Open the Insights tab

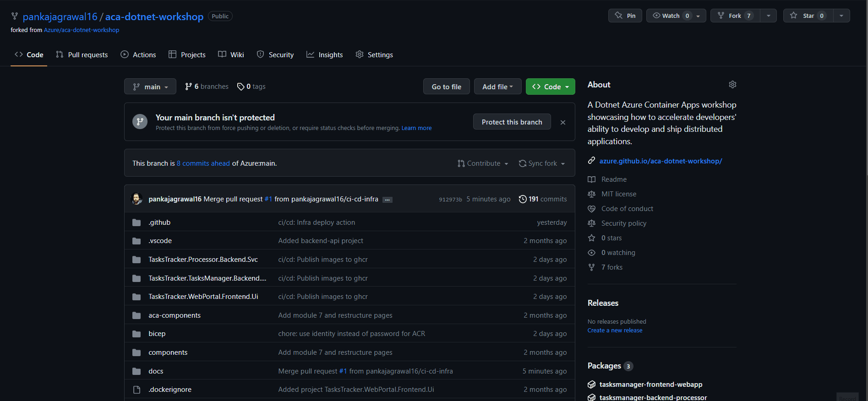pyautogui.click(x=325, y=54)
